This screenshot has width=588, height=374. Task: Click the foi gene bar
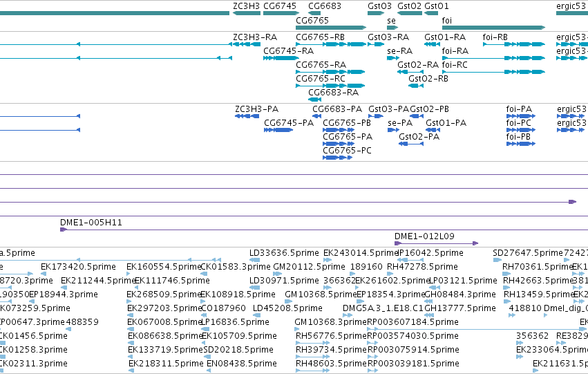coord(493,28)
